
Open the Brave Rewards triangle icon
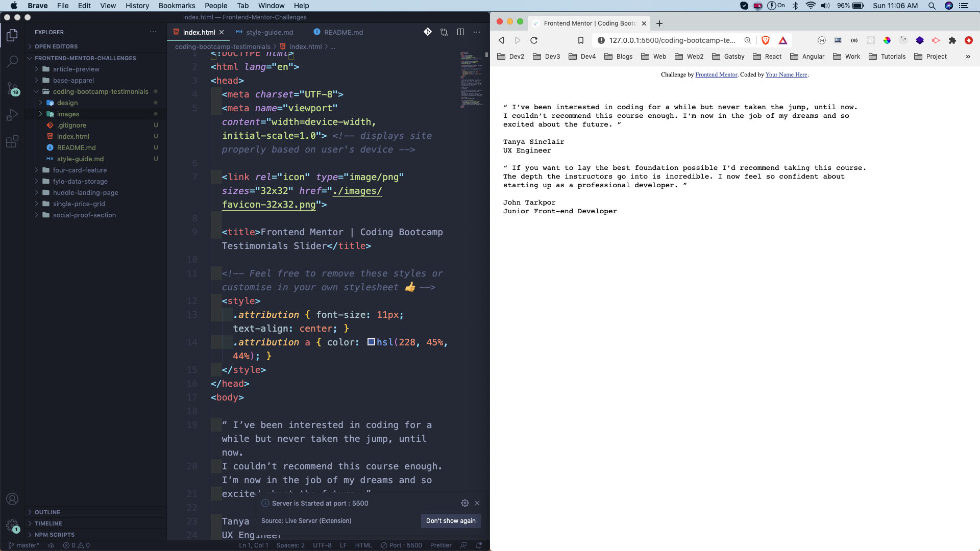tap(783, 40)
